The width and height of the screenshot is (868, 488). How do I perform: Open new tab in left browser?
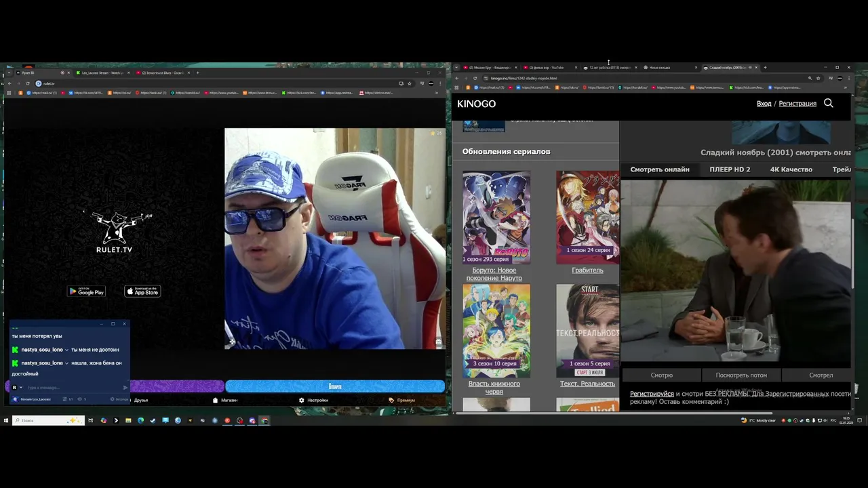click(198, 73)
